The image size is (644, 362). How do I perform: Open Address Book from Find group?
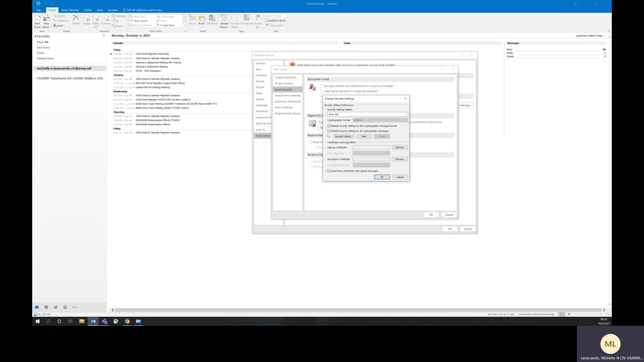[x=278, y=21]
